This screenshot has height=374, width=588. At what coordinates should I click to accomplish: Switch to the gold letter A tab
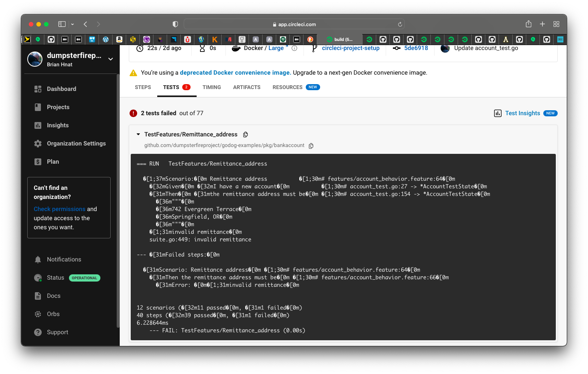[505, 39]
